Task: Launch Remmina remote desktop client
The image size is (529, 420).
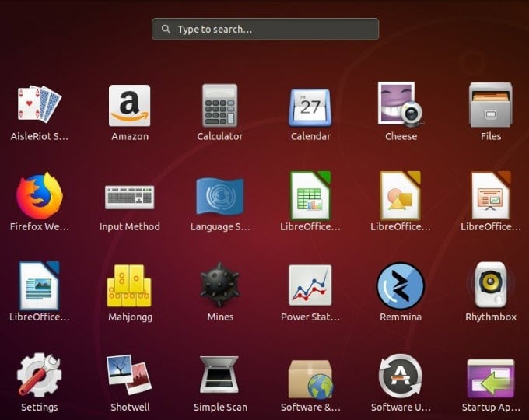Action: [401, 285]
